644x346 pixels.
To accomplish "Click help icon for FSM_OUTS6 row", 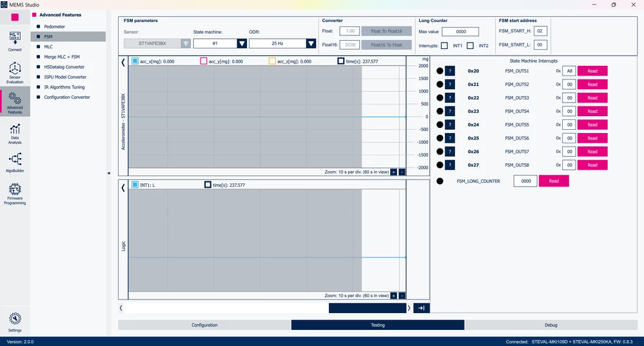I will tap(450, 138).
